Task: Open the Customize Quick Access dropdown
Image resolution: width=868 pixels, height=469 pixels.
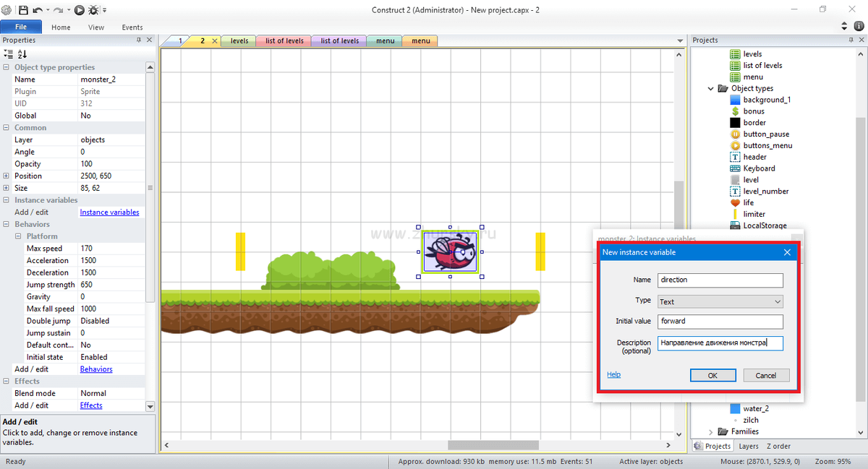Action: point(105,10)
